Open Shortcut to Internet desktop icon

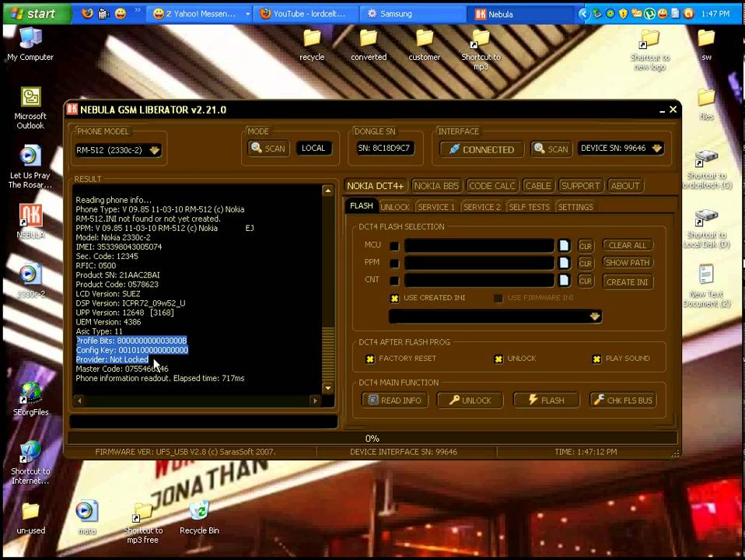[x=30, y=463]
